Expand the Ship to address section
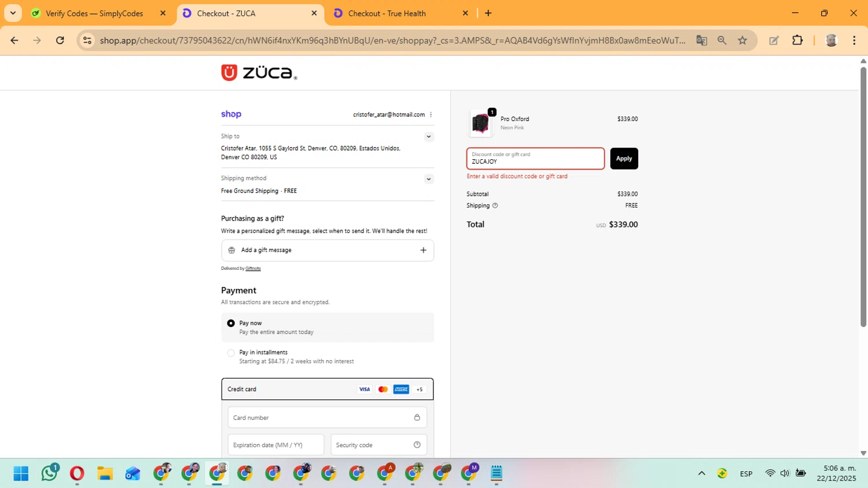Screen dimensions: 868x488 [x=429, y=137]
